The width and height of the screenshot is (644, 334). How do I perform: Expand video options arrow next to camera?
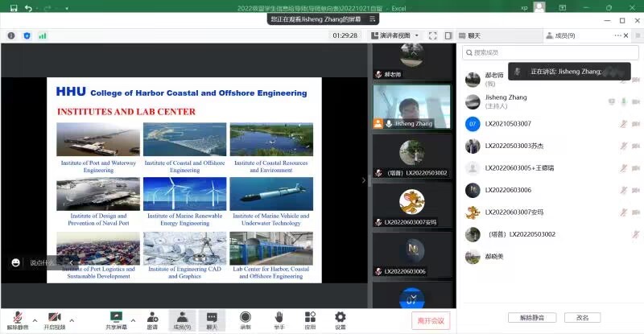click(x=73, y=320)
